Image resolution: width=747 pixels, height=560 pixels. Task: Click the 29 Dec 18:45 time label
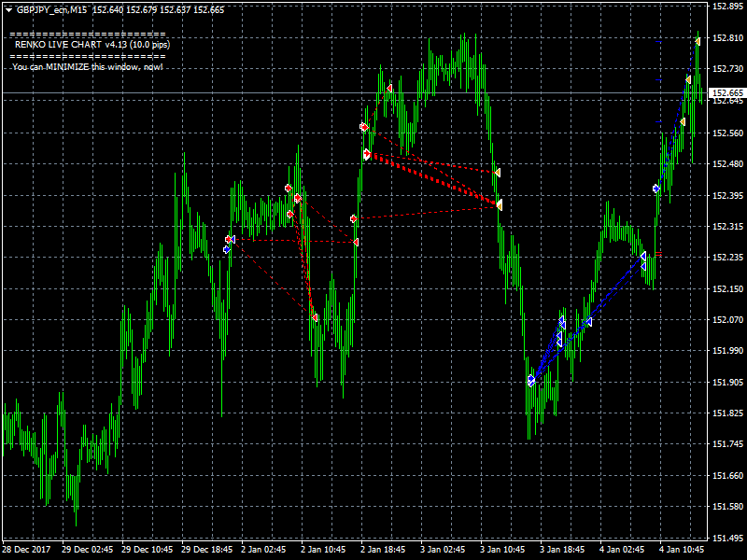pyautogui.click(x=206, y=550)
